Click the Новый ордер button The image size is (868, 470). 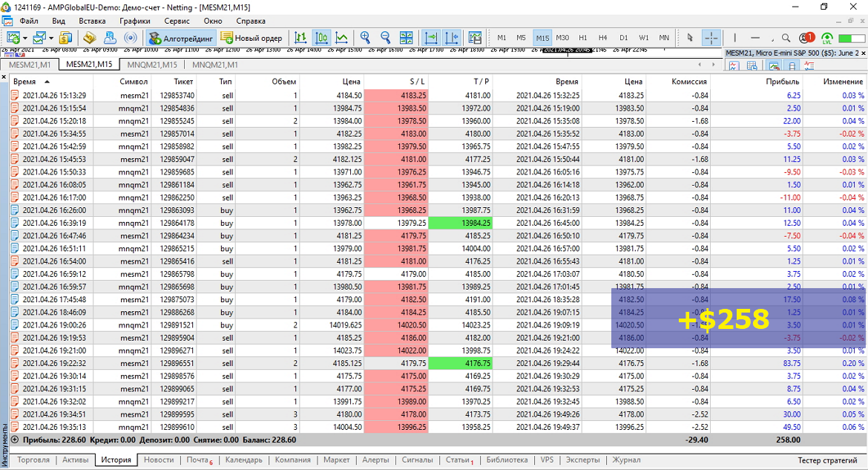[x=252, y=38]
